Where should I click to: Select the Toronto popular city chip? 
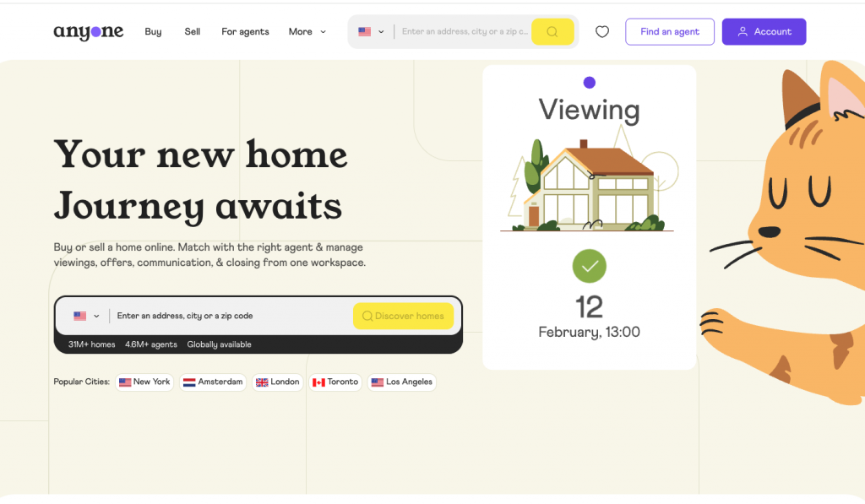click(x=335, y=382)
